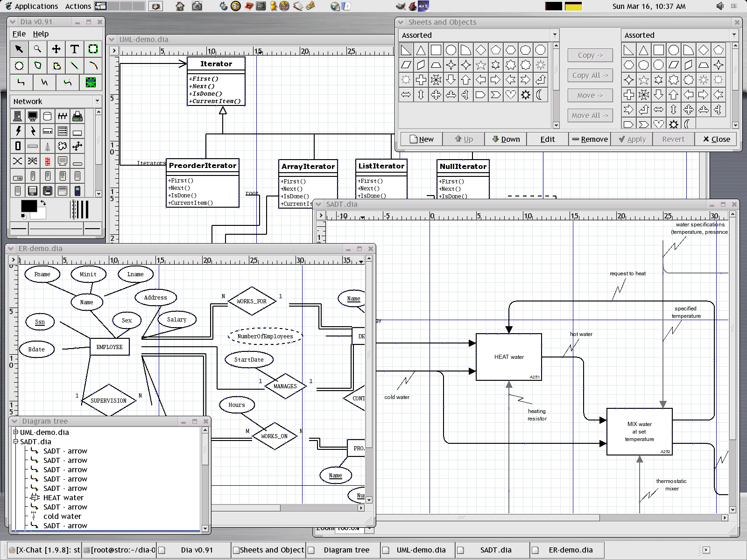Viewport: 747px width, 560px height.
Task: Pick the heart shape in left Assorted list
Action: tap(511, 95)
